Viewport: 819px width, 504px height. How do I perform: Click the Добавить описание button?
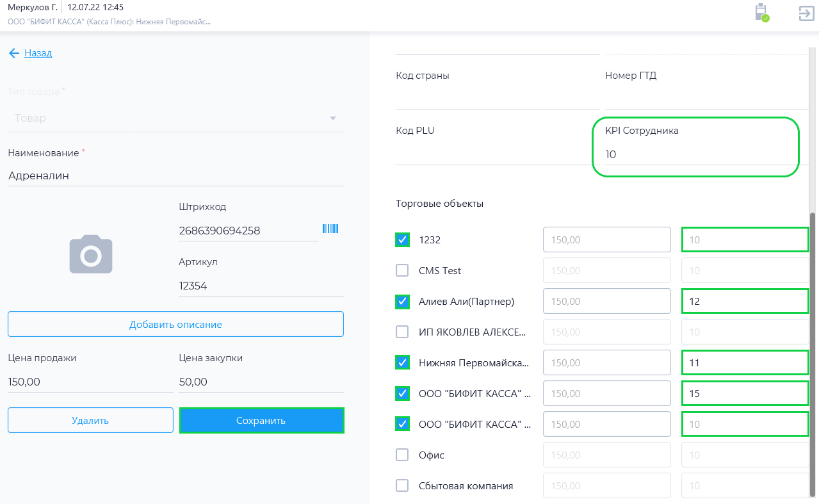point(175,325)
